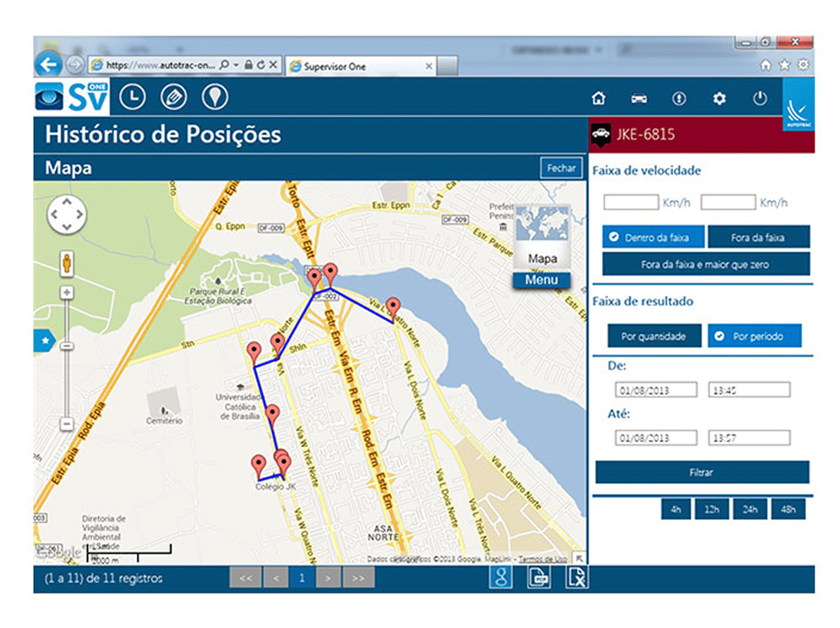Expand the blue Menu dropdown on map
840x628 pixels.
541,280
